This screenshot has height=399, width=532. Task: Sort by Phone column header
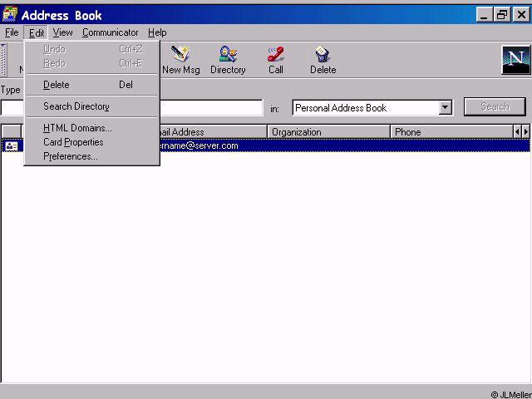point(451,131)
